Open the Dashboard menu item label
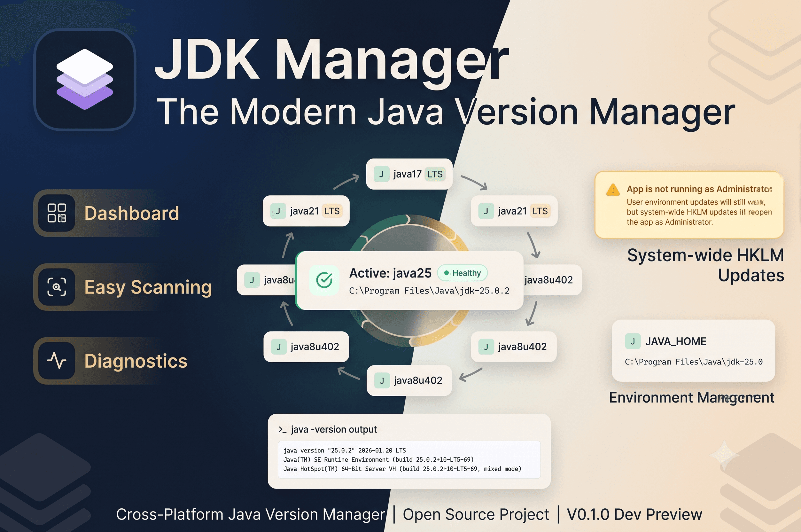 pos(132,214)
